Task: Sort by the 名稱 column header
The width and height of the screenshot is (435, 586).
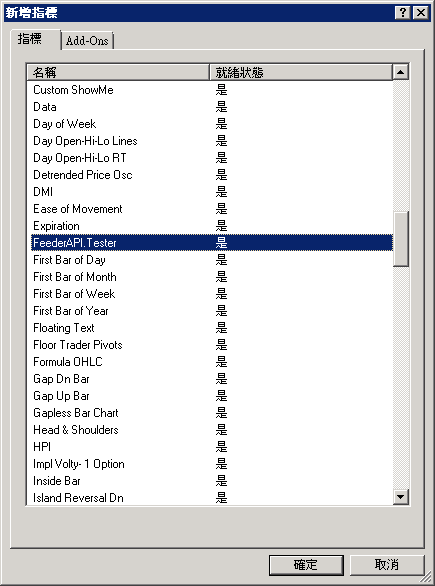Action: coord(118,72)
